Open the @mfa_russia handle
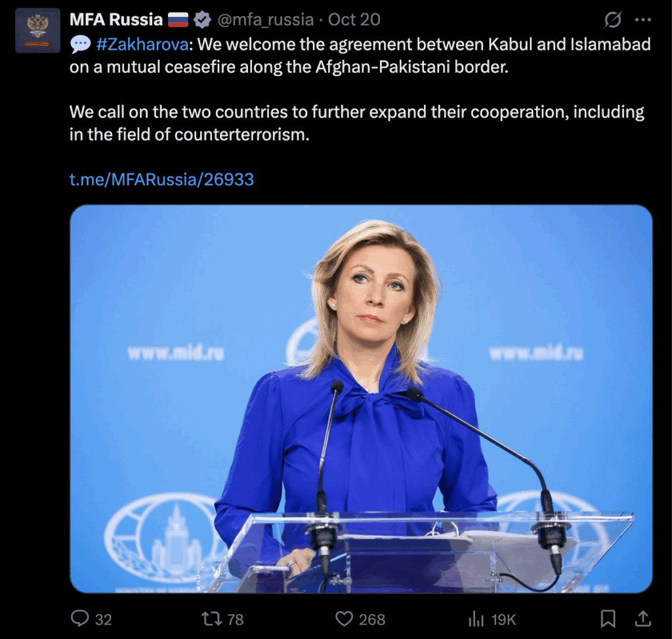 266,20
